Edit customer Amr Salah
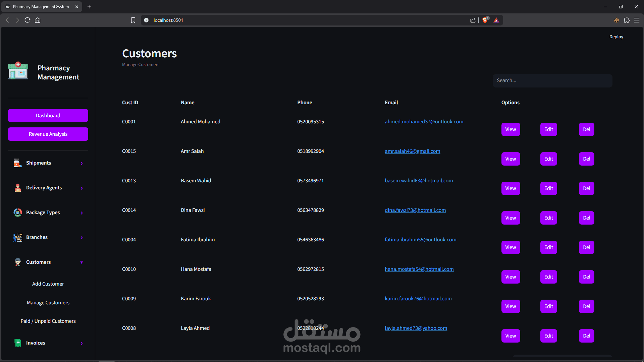This screenshot has width=644, height=362. (x=549, y=159)
